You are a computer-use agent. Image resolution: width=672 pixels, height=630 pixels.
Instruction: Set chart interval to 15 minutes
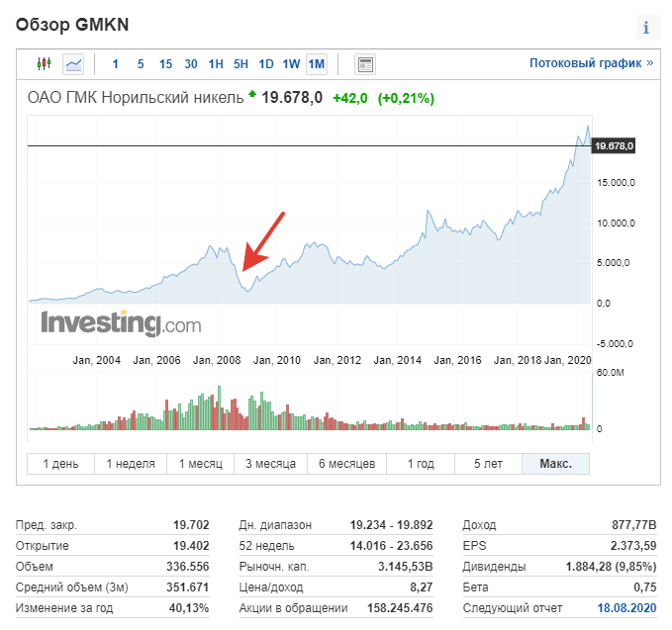[x=165, y=64]
